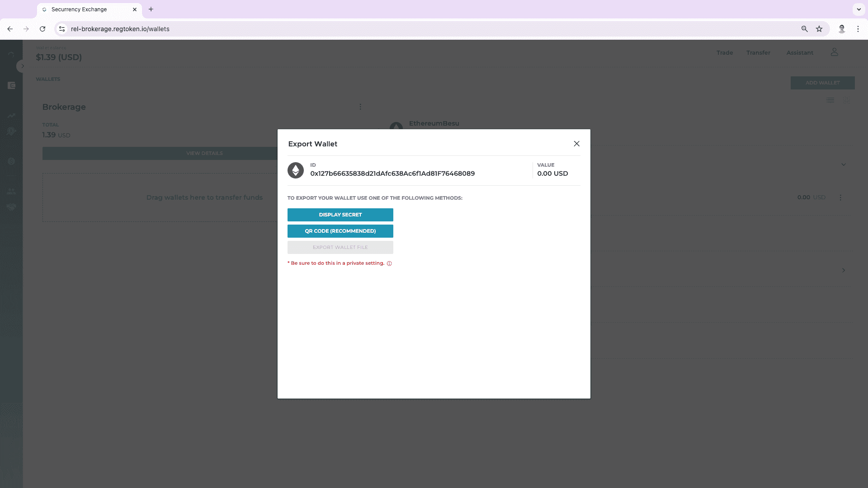This screenshot has height=488, width=868.
Task: Close the Securrency Exchange tab
Action: click(x=135, y=9)
